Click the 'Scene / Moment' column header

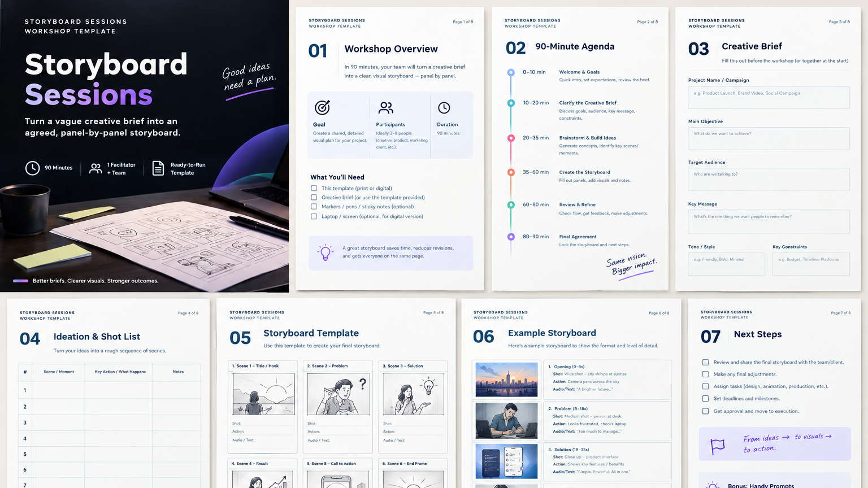[x=59, y=372]
